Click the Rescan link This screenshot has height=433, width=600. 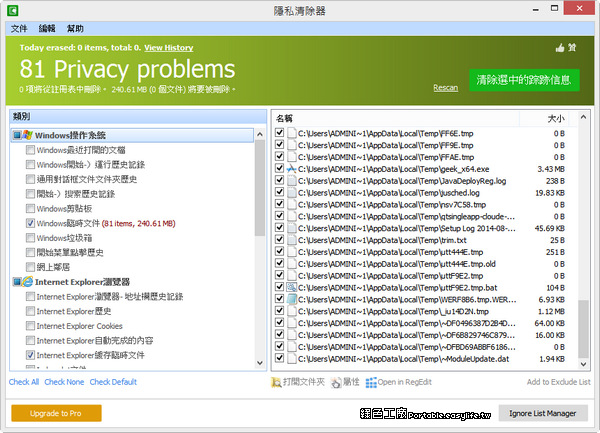click(445, 88)
